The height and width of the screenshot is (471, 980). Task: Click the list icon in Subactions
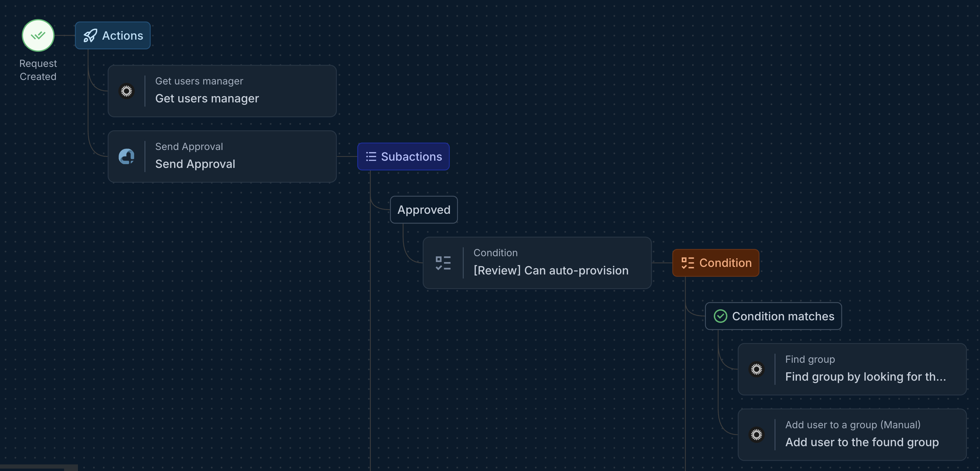coord(371,156)
